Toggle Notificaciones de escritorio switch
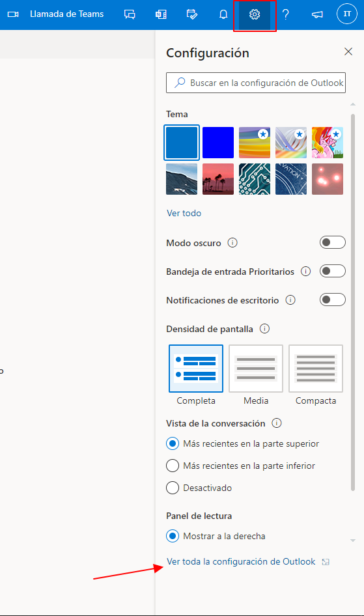The height and width of the screenshot is (616, 364). (332, 300)
